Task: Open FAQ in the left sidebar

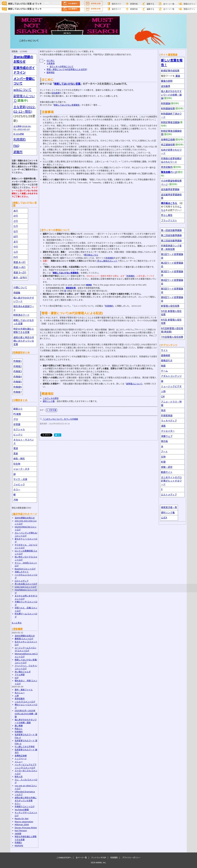Action: (x=16, y=146)
